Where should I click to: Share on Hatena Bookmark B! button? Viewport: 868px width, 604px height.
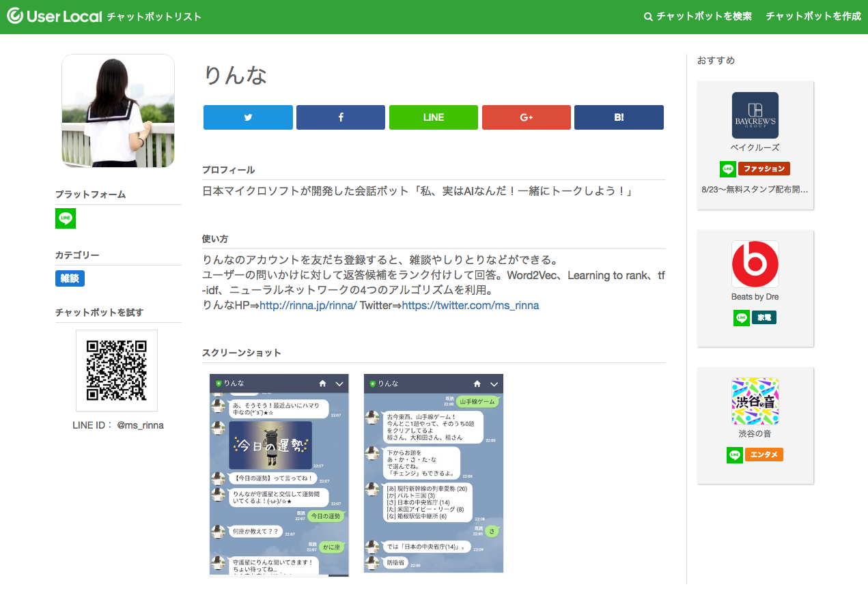(619, 117)
